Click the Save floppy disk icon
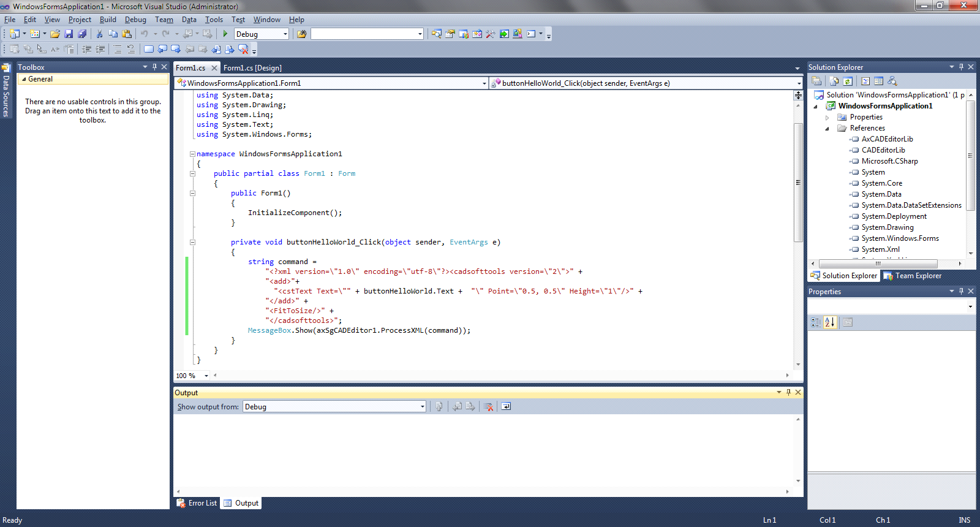This screenshot has width=980, height=527. click(x=69, y=34)
